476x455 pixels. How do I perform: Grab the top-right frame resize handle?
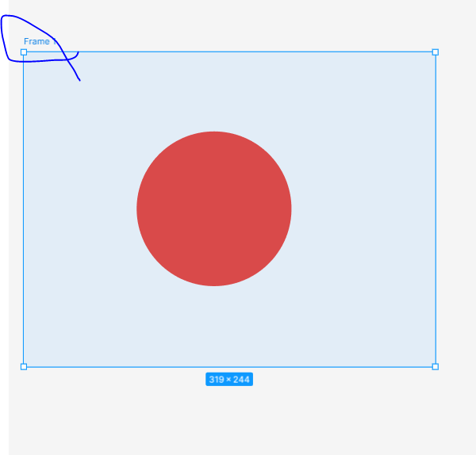pyautogui.click(x=436, y=52)
